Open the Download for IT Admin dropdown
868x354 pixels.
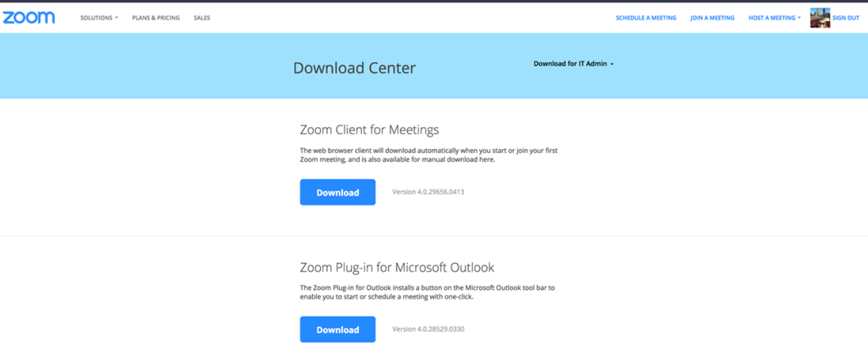(573, 64)
